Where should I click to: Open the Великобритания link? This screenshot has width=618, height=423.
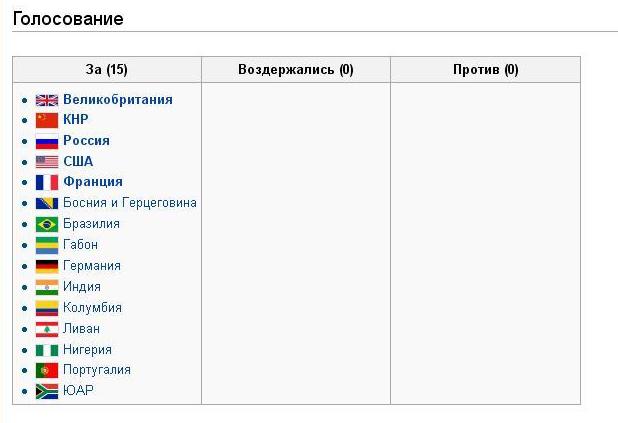pyautogui.click(x=118, y=99)
